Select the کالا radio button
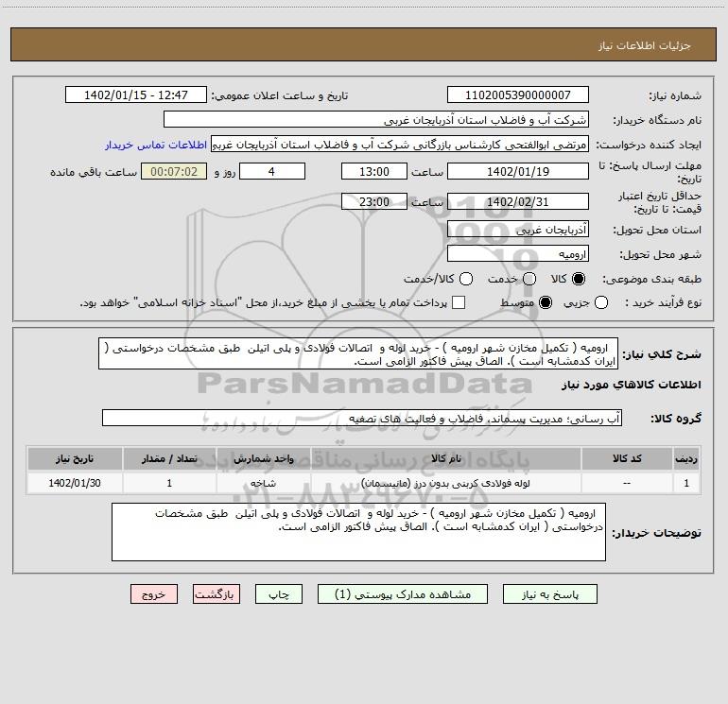The height and width of the screenshot is (704, 728). tap(579, 279)
